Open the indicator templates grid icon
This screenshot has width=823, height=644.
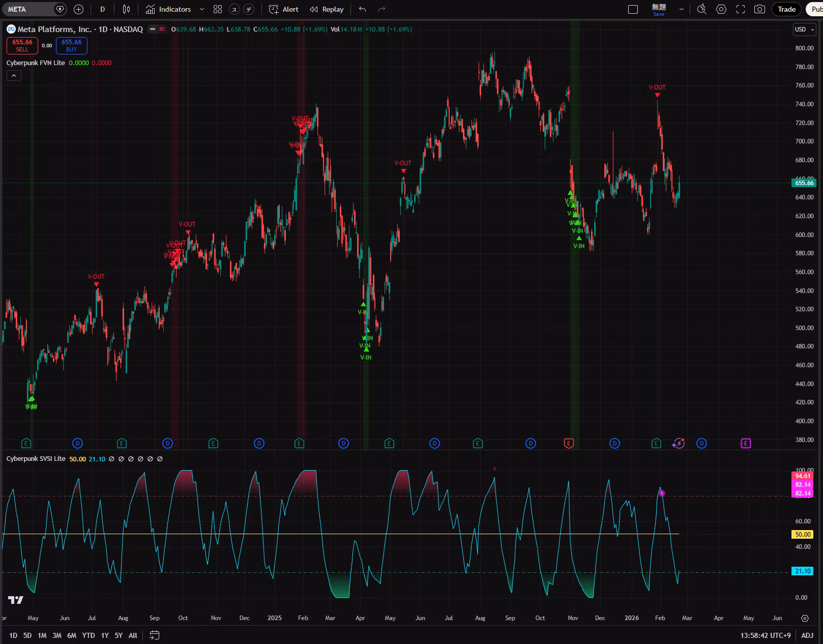218,9
